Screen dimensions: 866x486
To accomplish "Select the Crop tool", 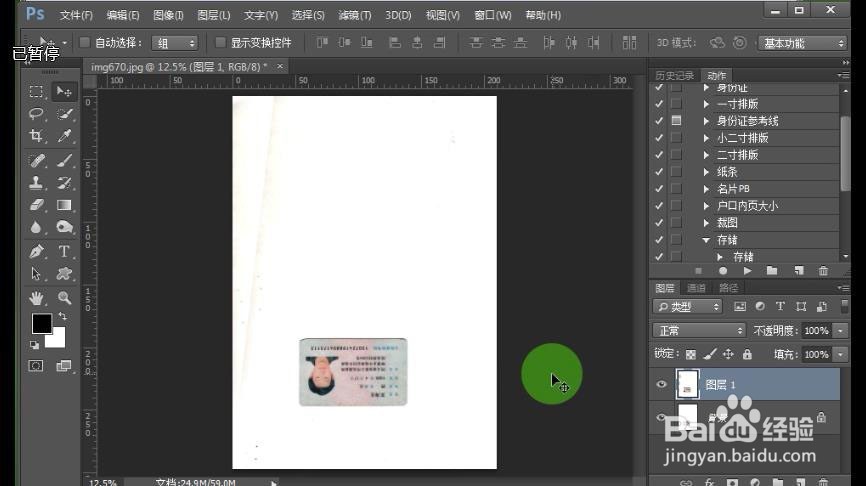I will click(36, 136).
